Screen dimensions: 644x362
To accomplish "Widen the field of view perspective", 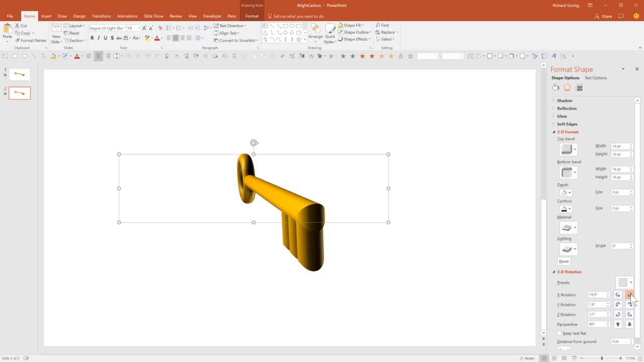I will (x=629, y=324).
